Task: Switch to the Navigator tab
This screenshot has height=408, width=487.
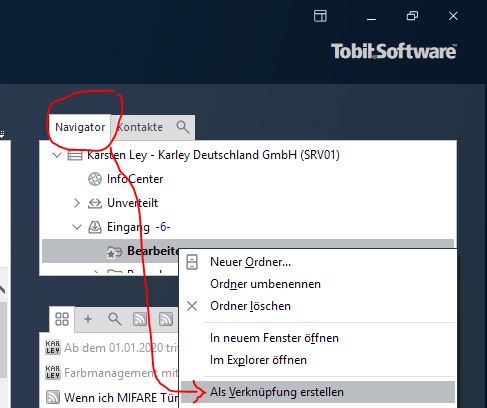Action: click(80, 127)
